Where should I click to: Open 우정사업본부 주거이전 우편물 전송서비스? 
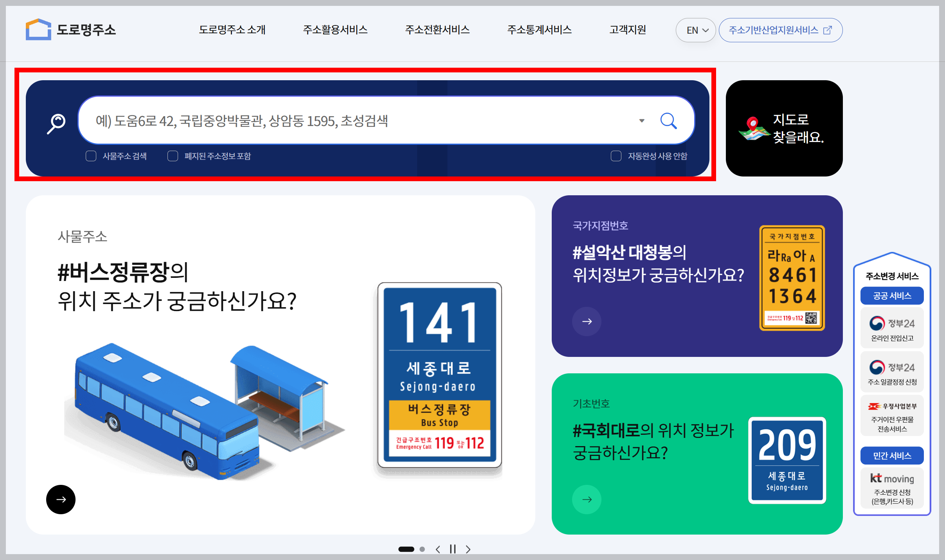click(x=892, y=416)
